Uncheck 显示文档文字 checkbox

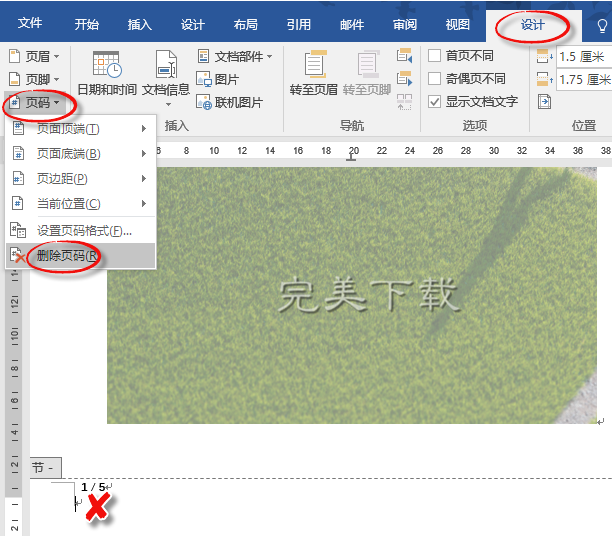coord(434,102)
